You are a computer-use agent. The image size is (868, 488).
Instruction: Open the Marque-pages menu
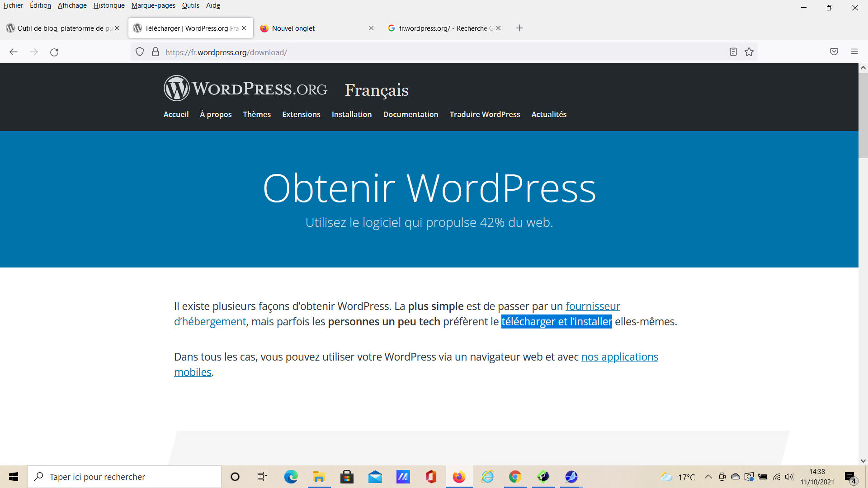(x=153, y=5)
